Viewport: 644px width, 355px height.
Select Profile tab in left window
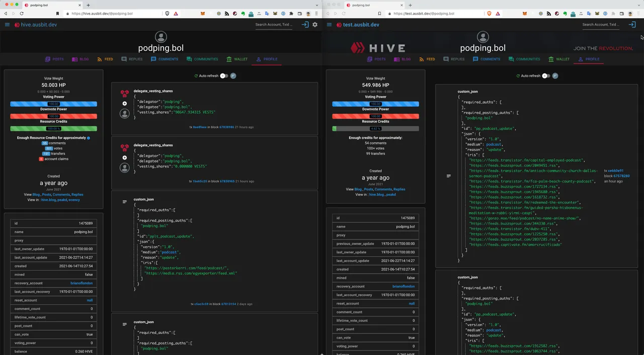[x=267, y=59]
